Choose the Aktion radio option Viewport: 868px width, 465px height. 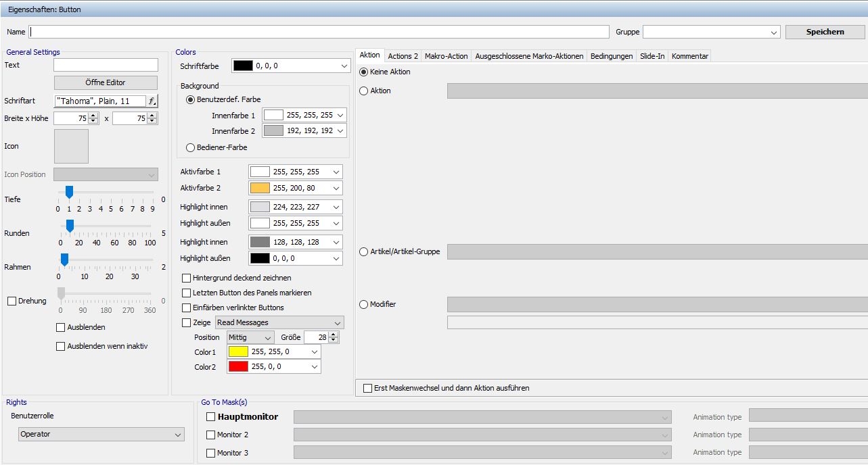[364, 91]
